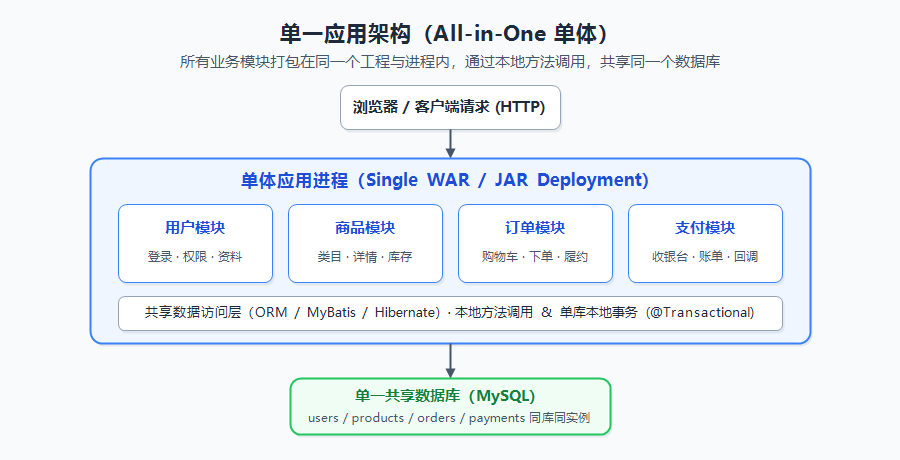This screenshot has height=460, width=900.
Task: Click the text 登录 · 权限 · 资料
Action: [195, 257]
